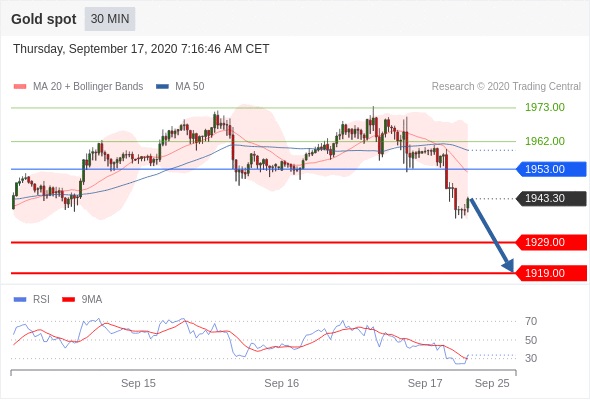Select the red 1929.00 support tag
This screenshot has height=400, width=590.
551,242
